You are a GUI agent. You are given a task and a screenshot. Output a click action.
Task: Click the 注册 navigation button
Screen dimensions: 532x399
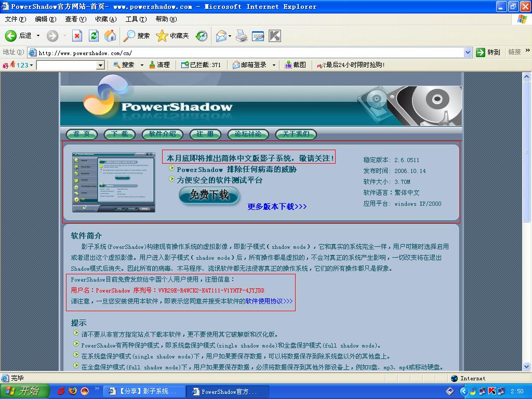[205, 134]
